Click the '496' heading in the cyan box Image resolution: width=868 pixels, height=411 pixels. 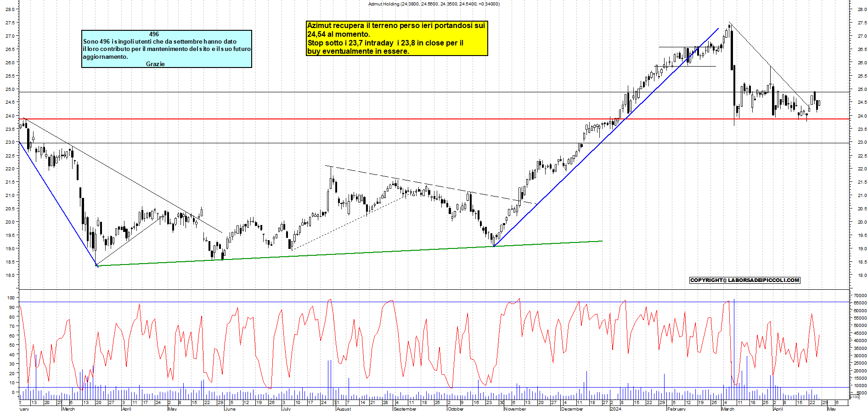(x=154, y=34)
